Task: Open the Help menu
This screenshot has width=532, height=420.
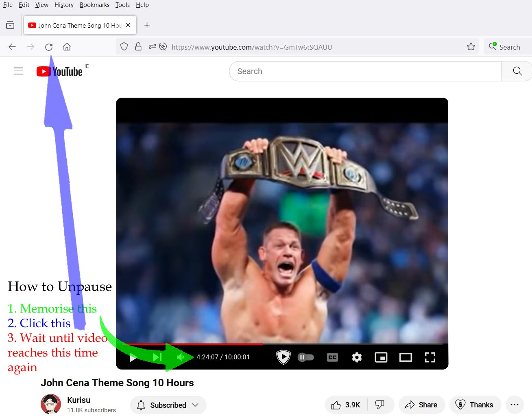Action: tap(142, 5)
